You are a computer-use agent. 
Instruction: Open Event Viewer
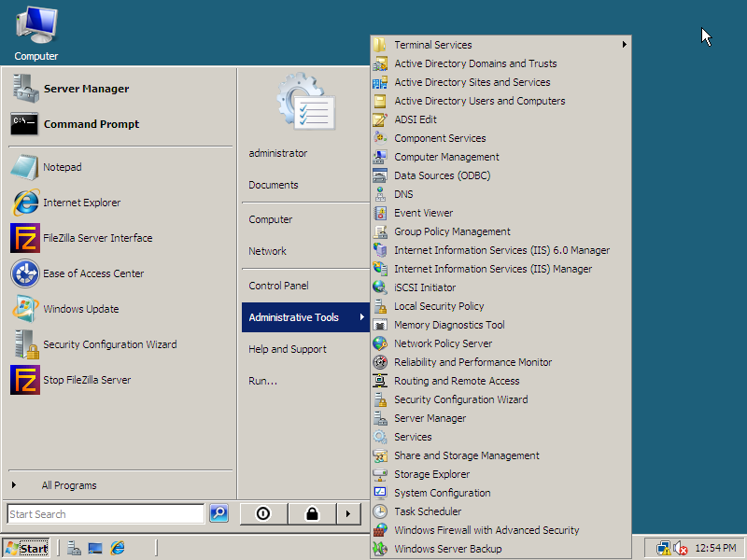500,213
